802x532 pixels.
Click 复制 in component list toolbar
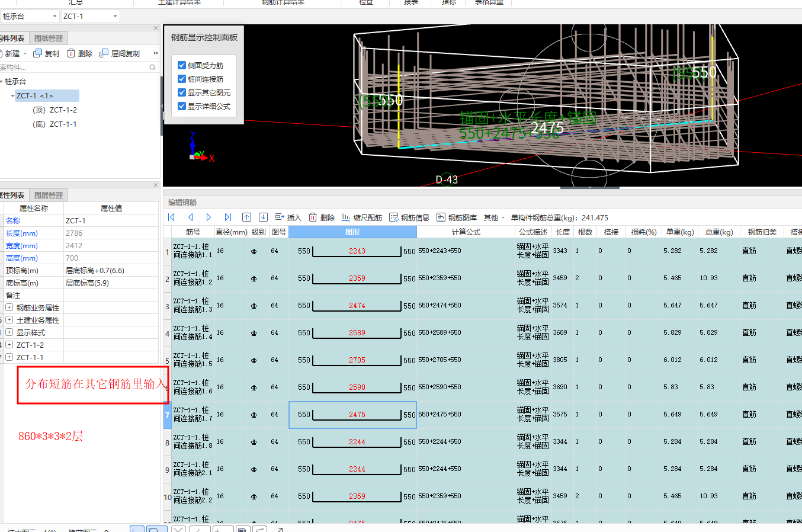46,53
